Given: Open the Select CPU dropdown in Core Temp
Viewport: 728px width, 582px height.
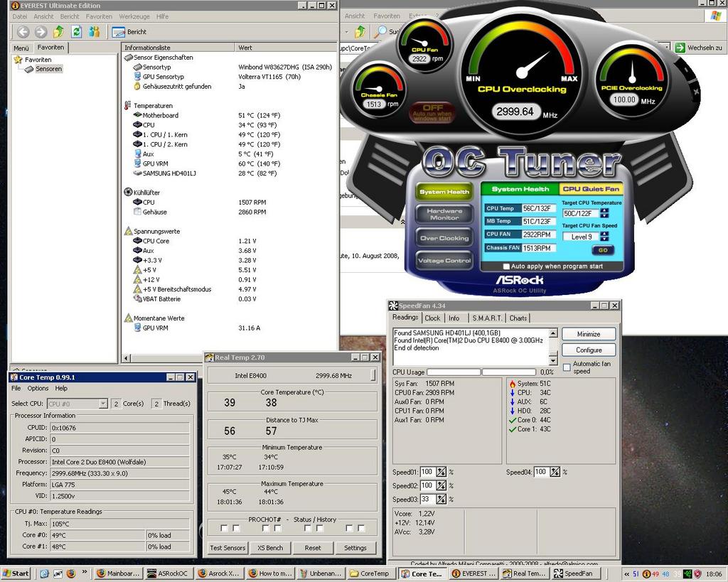Looking at the screenshot, I should tap(103, 404).
